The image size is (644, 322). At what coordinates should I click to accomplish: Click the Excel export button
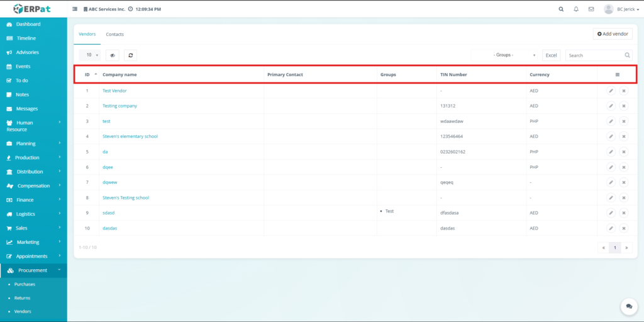click(551, 55)
